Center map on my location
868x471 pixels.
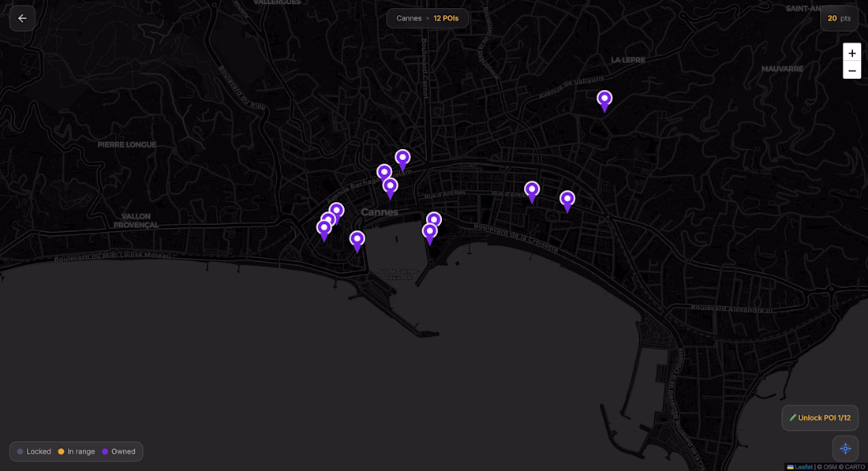[845, 448]
